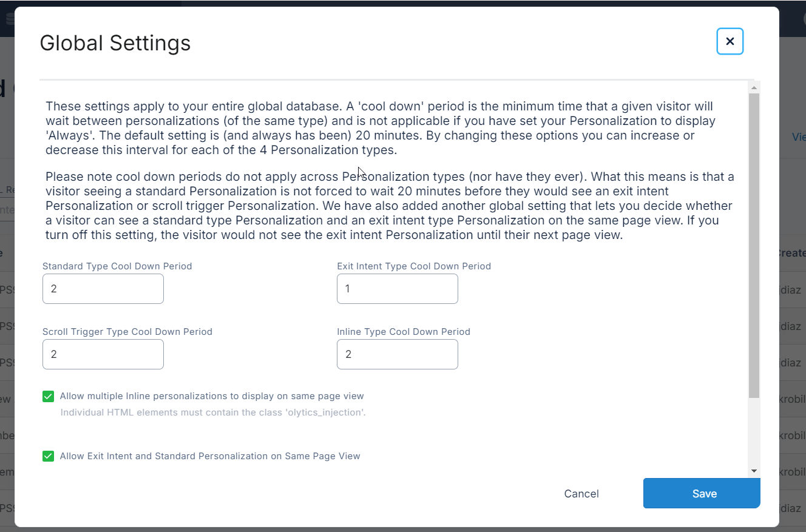Screen dimensions: 806x532
Task: Cancel the global settings changes
Action: point(581,493)
